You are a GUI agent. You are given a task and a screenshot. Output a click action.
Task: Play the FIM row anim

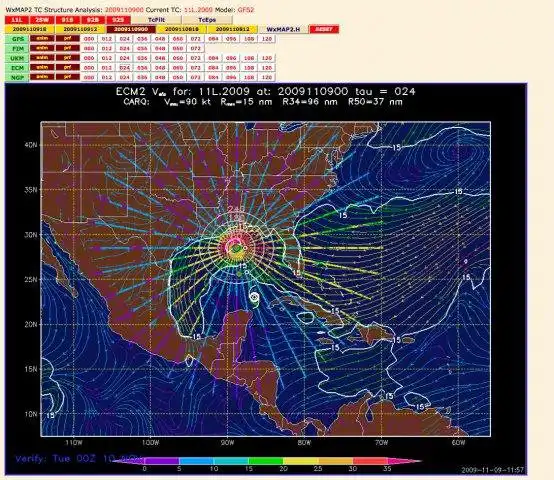pyautogui.click(x=42, y=48)
